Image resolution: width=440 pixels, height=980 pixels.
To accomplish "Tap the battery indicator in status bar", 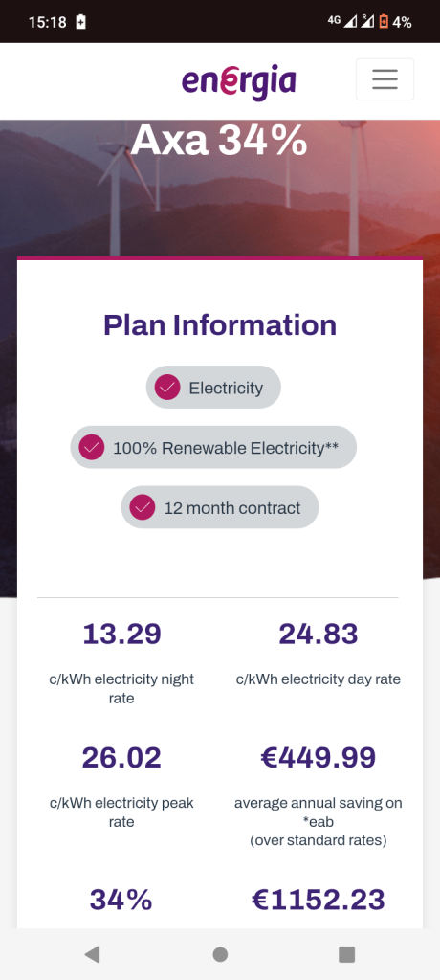I will tap(384, 22).
